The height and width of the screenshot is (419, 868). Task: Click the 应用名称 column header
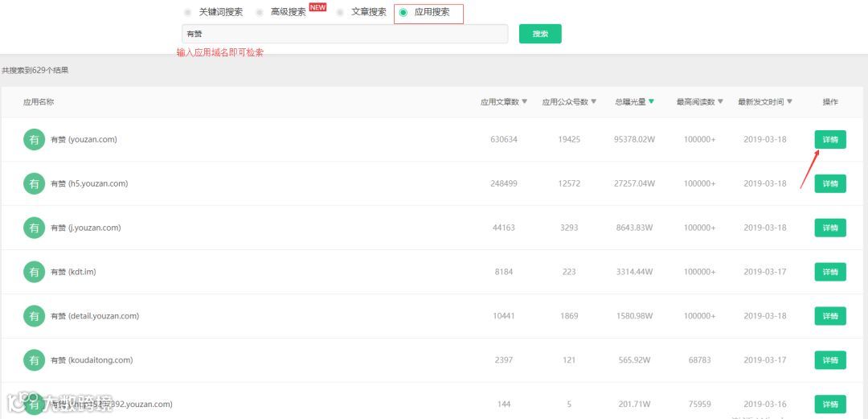click(x=39, y=102)
